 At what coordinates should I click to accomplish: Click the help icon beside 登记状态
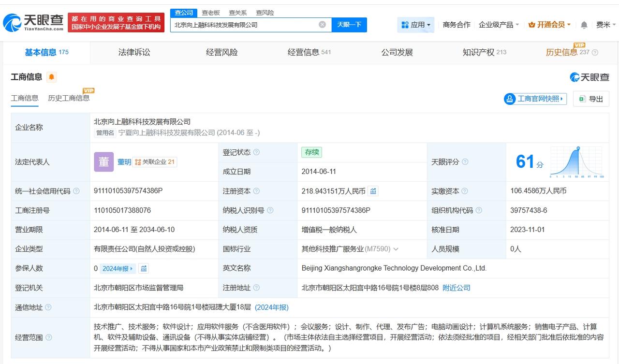pyautogui.click(x=256, y=152)
